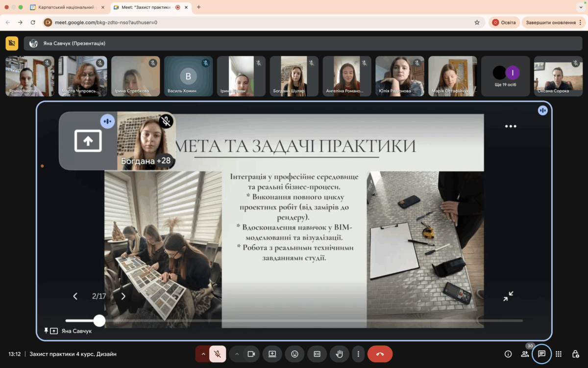
Task: Expand audio settings arrow beside microphone
Action: [x=203, y=354]
